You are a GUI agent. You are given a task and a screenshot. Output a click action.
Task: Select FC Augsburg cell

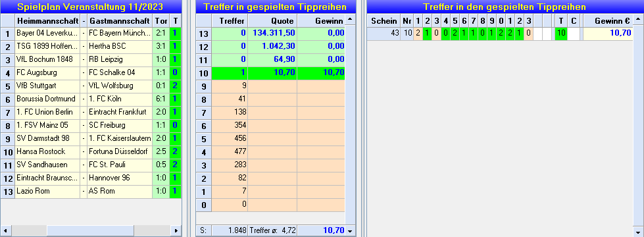click(47, 72)
